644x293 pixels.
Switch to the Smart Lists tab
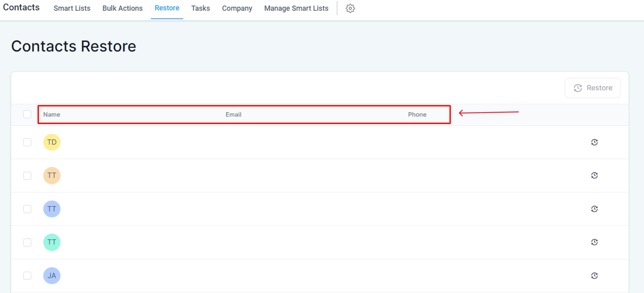pyautogui.click(x=72, y=9)
